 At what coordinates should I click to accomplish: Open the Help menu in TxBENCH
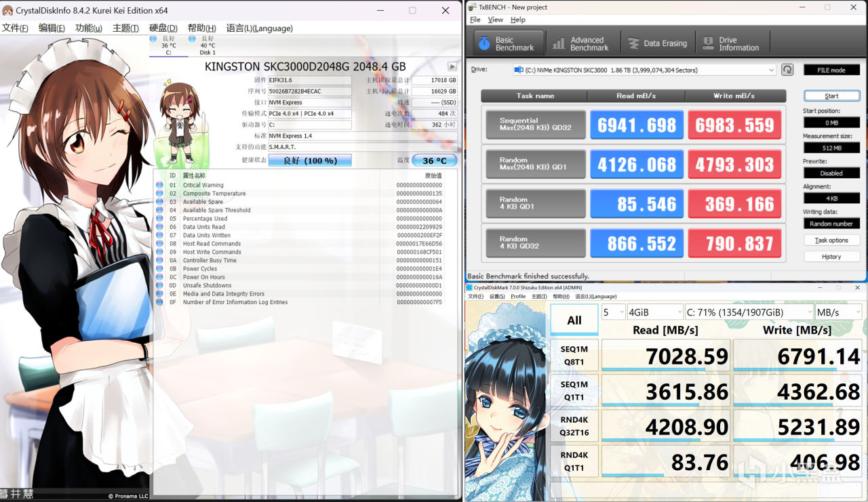click(518, 20)
